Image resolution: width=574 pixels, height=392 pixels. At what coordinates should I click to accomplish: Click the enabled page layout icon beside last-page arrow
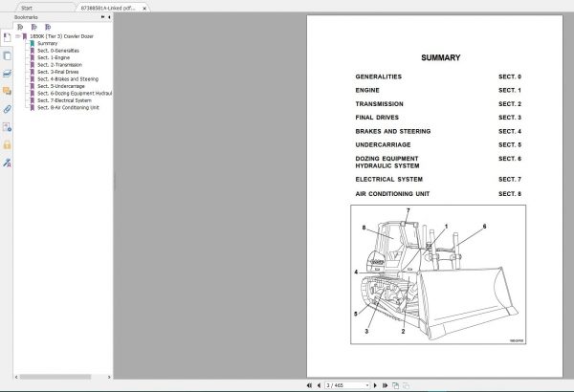pyautogui.click(x=395, y=385)
